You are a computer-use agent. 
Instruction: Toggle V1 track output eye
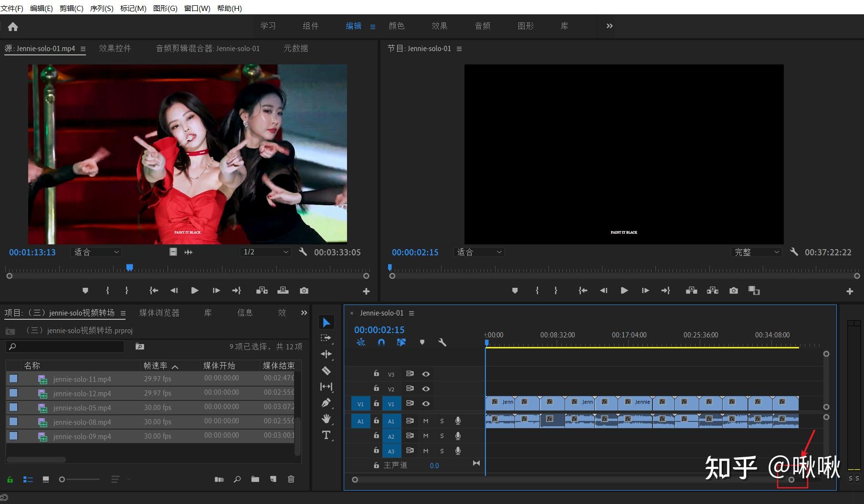(426, 404)
